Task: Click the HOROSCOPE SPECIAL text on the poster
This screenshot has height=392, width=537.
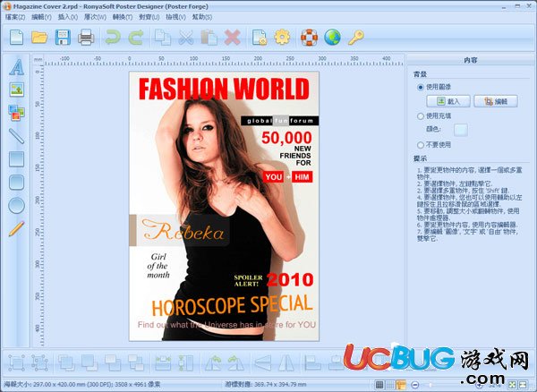Action: (x=232, y=305)
